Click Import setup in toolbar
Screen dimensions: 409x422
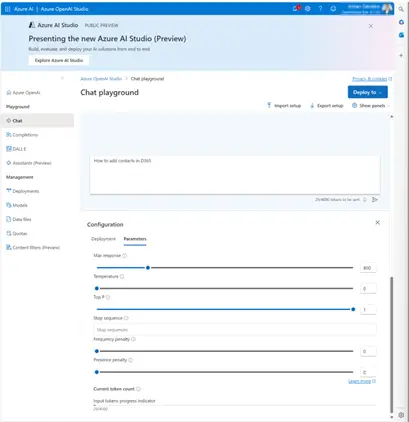(x=284, y=106)
